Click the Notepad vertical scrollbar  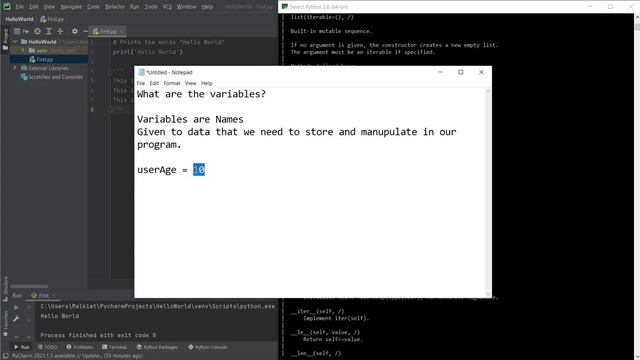click(488, 193)
